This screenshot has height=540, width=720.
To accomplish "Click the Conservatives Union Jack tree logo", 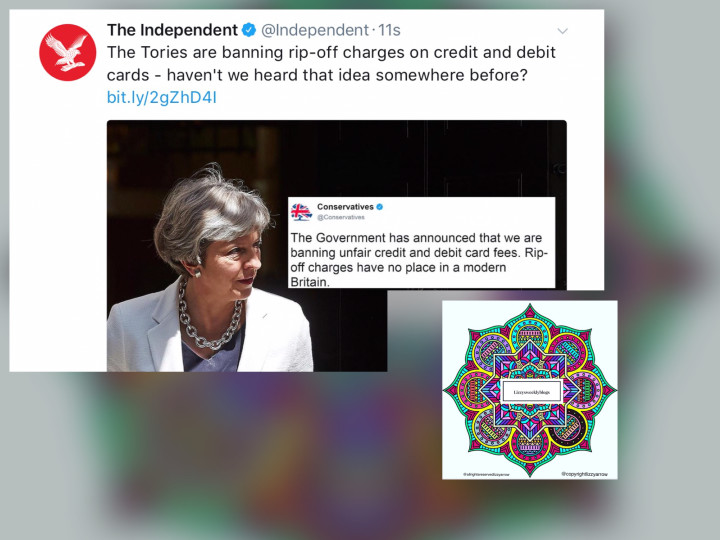I will (301, 212).
